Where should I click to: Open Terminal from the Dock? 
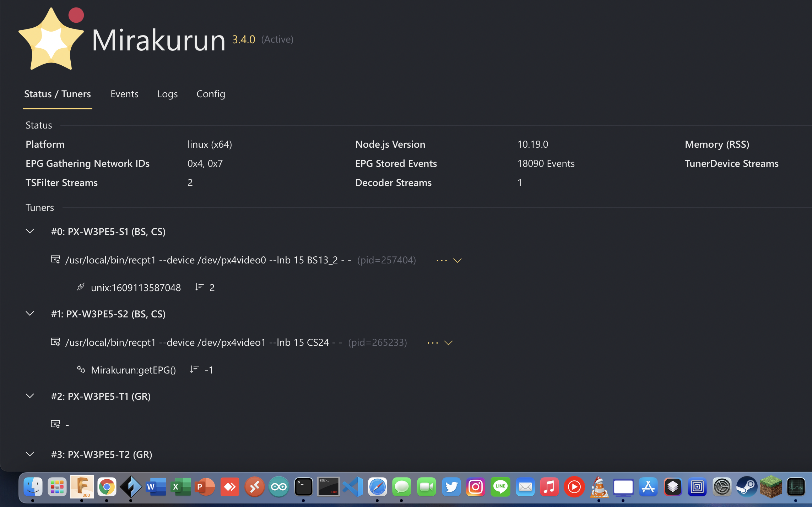(304, 487)
